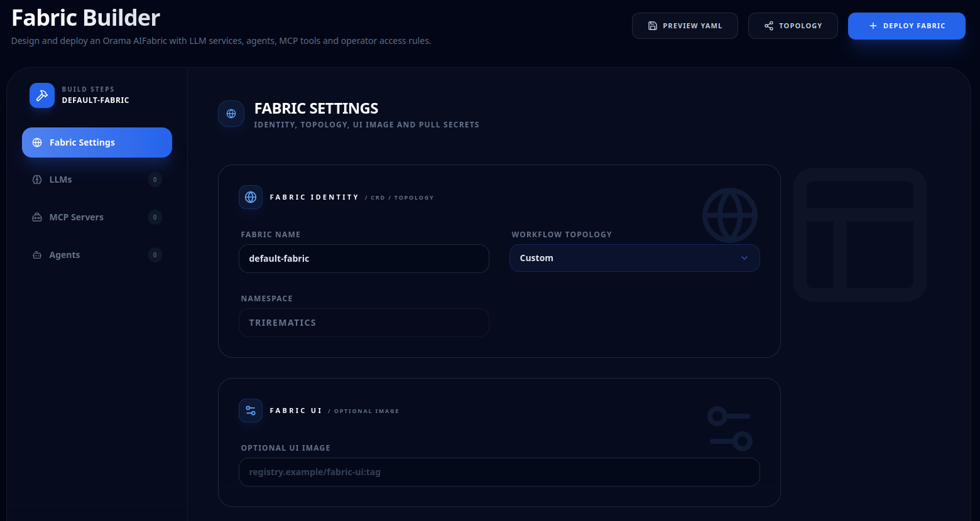This screenshot has height=521, width=980.
Task: Click the globe icon beside Fabric Settings heading
Action: 231,114
